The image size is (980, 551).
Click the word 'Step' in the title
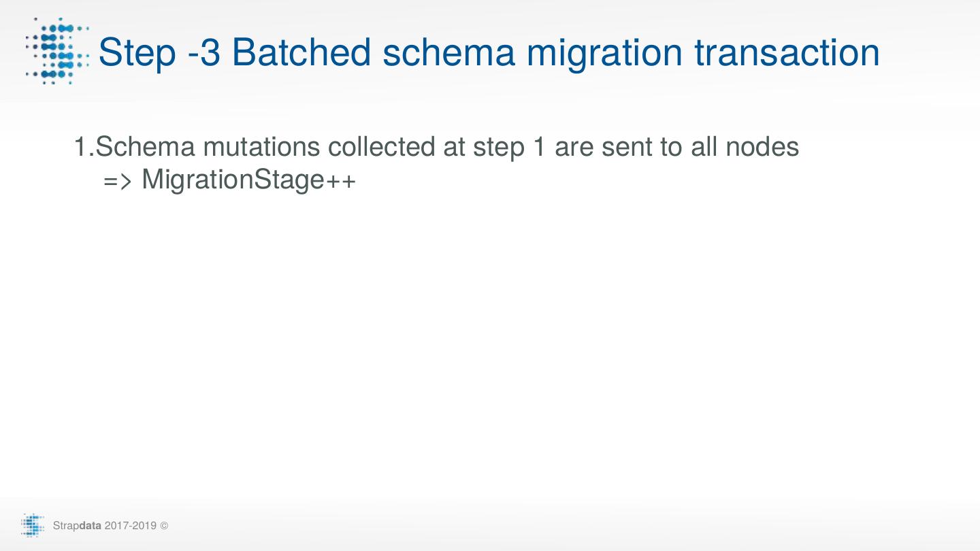(136, 52)
